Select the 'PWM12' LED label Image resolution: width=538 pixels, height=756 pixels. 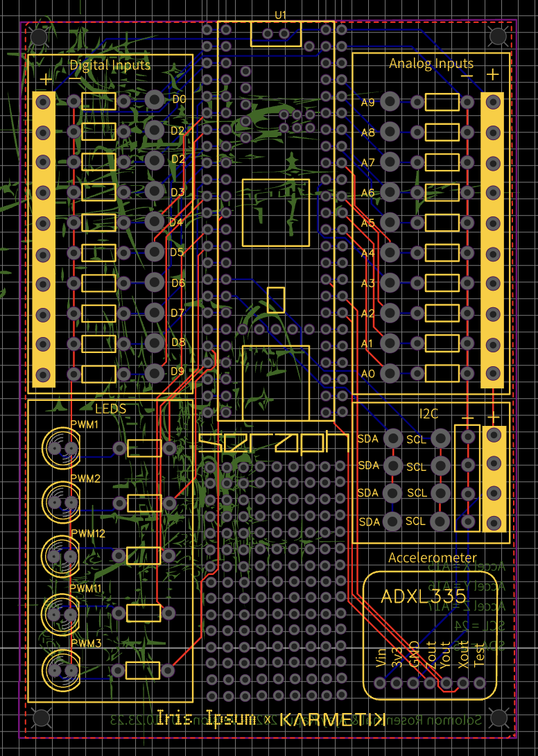(88, 534)
